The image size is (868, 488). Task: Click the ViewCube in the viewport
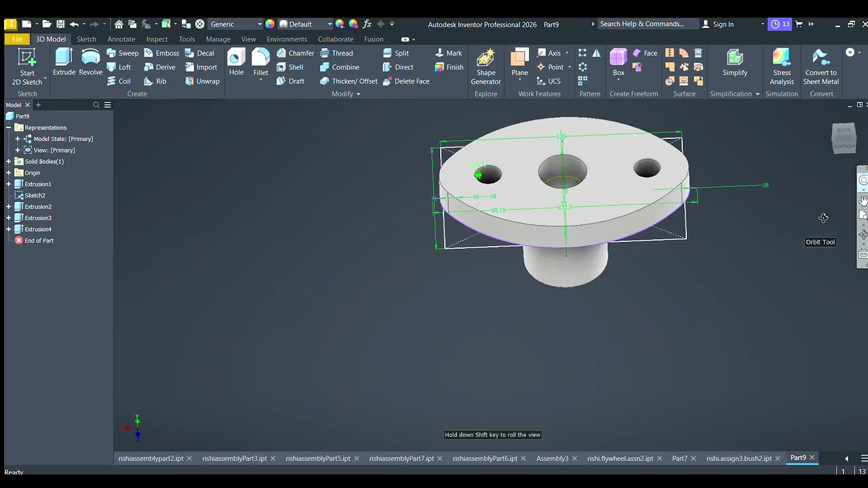[844, 138]
